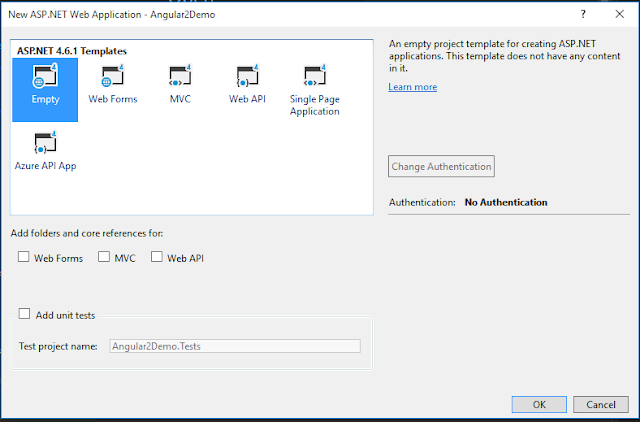
Task: Choose the Web Forms template icon
Action: [113, 84]
